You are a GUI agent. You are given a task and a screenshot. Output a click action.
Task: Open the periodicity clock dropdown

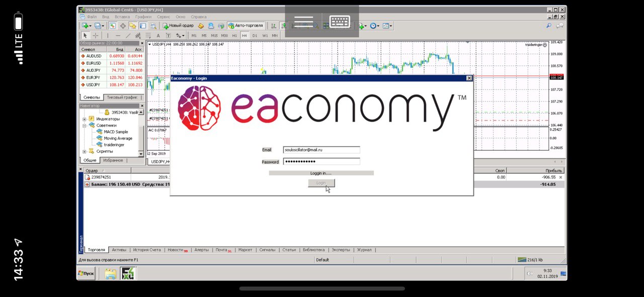coord(375,26)
